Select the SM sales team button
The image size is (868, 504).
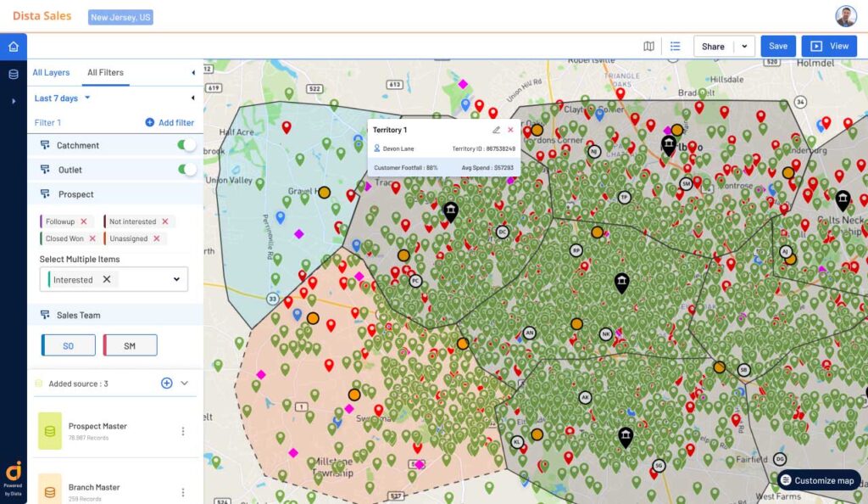(130, 345)
